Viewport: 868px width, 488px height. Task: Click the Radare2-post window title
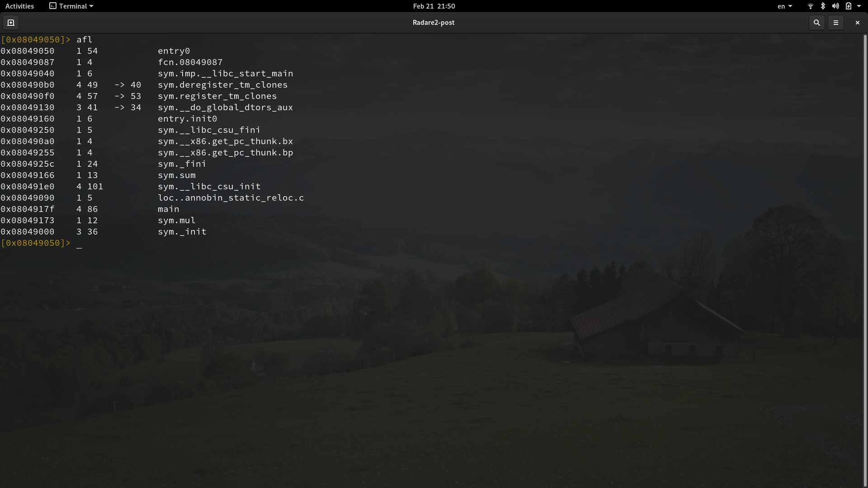[433, 23]
